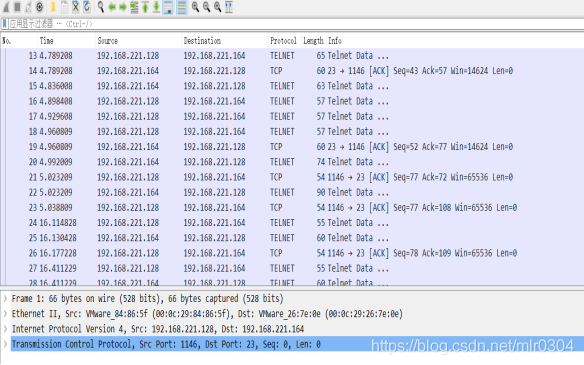Jump to the last packet

coord(156,7)
